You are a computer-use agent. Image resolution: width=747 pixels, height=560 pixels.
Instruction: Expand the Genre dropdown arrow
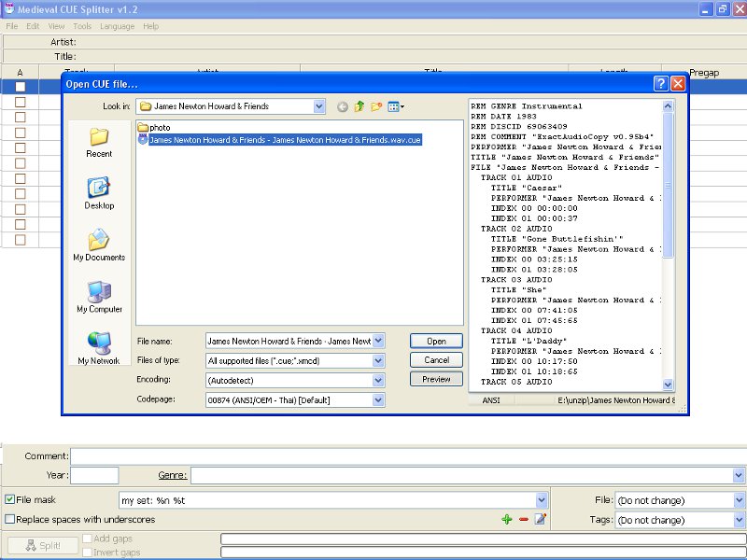tap(739, 475)
